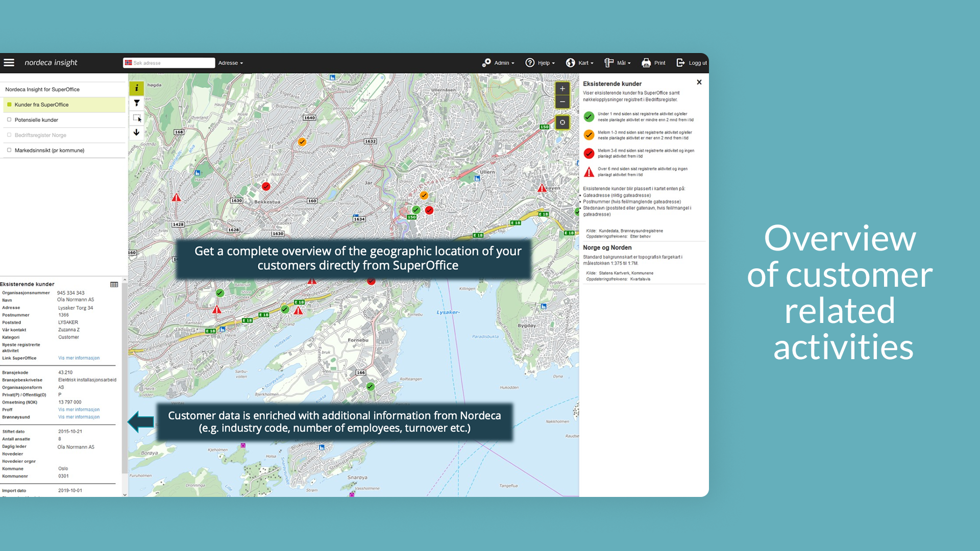
Task: Click the customer details panel scrollbar
Action: tap(124, 378)
